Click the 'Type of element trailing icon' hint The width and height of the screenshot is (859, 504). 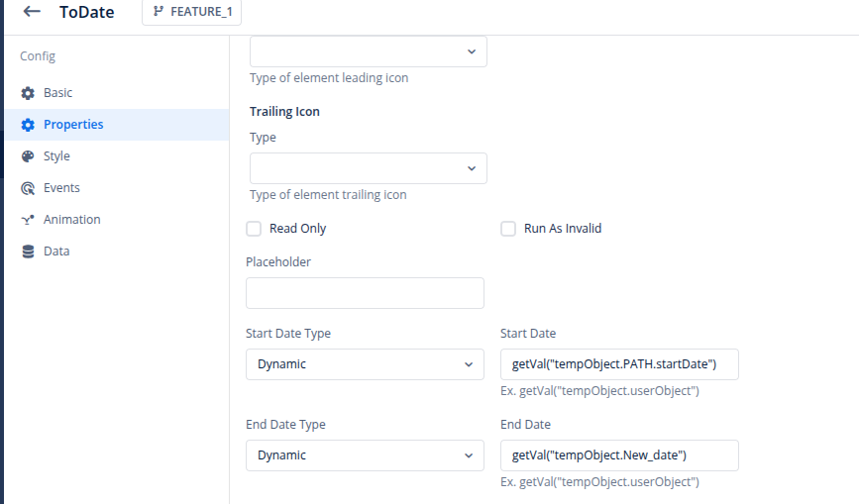pyautogui.click(x=328, y=195)
